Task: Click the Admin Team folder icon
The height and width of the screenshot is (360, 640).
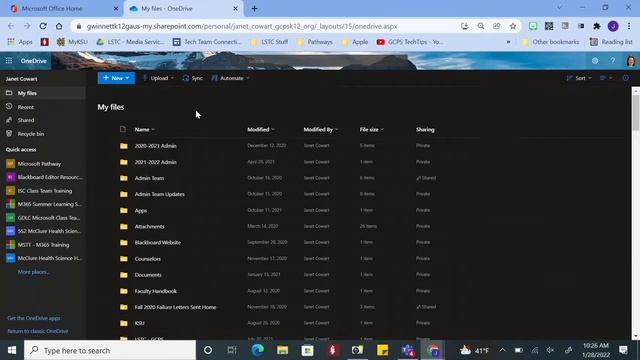Action: (124, 178)
